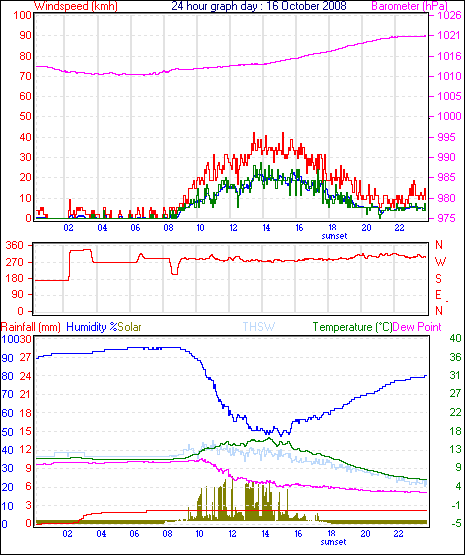This screenshot has height=556, width=465.
Task: Select the Temperature (°C) legend label
Action: tap(353, 327)
